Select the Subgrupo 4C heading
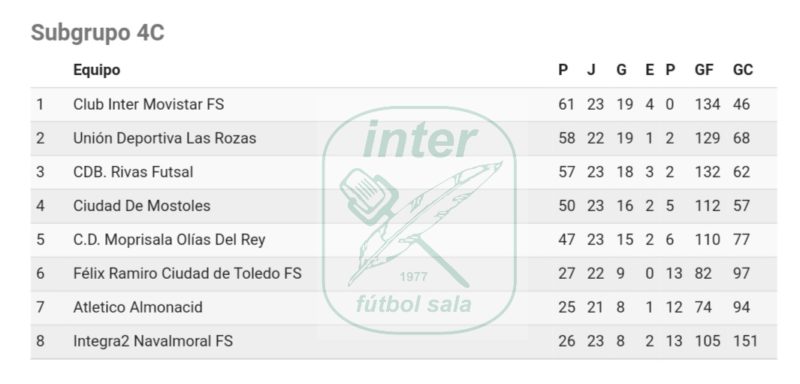The image size is (800, 384). coord(97,33)
